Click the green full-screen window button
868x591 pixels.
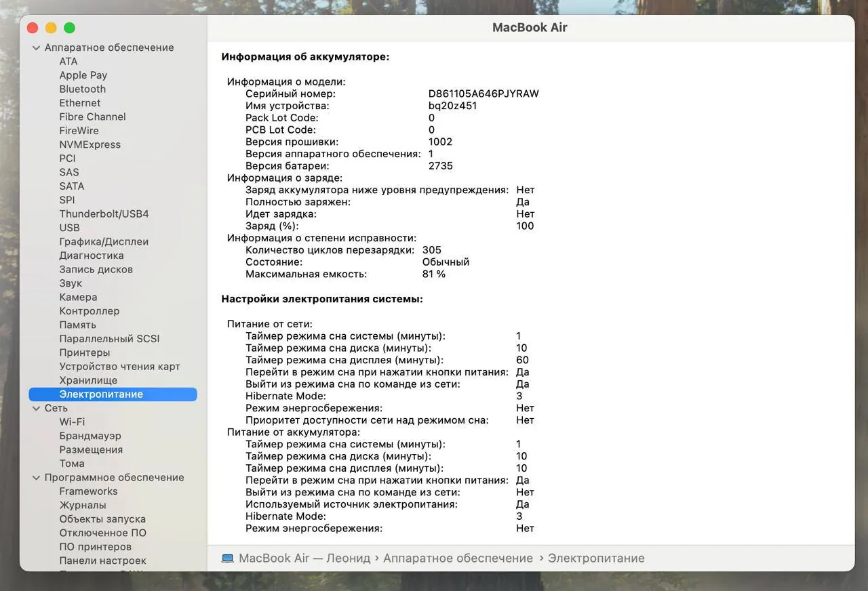click(x=69, y=28)
